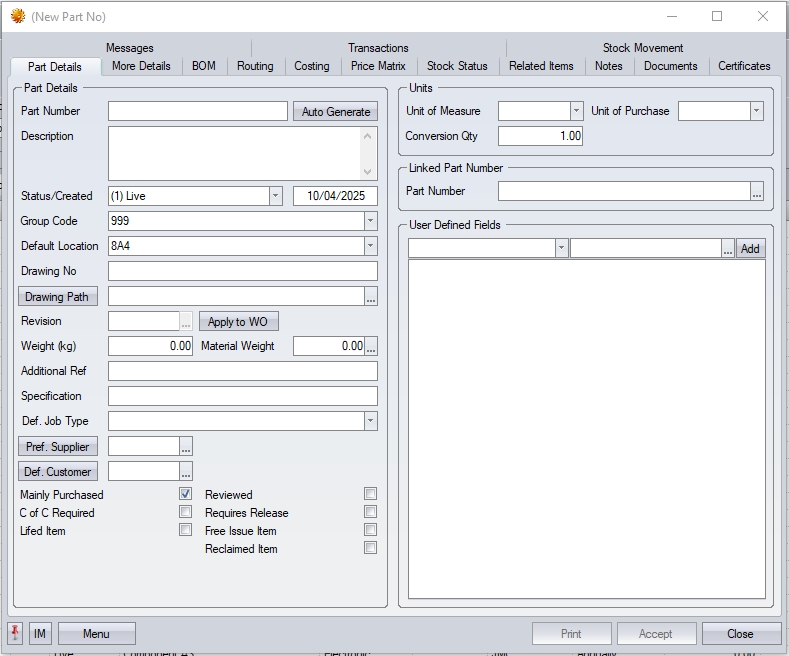Click the IM button in bottom bar
This screenshot has width=789, height=656.
click(40, 633)
